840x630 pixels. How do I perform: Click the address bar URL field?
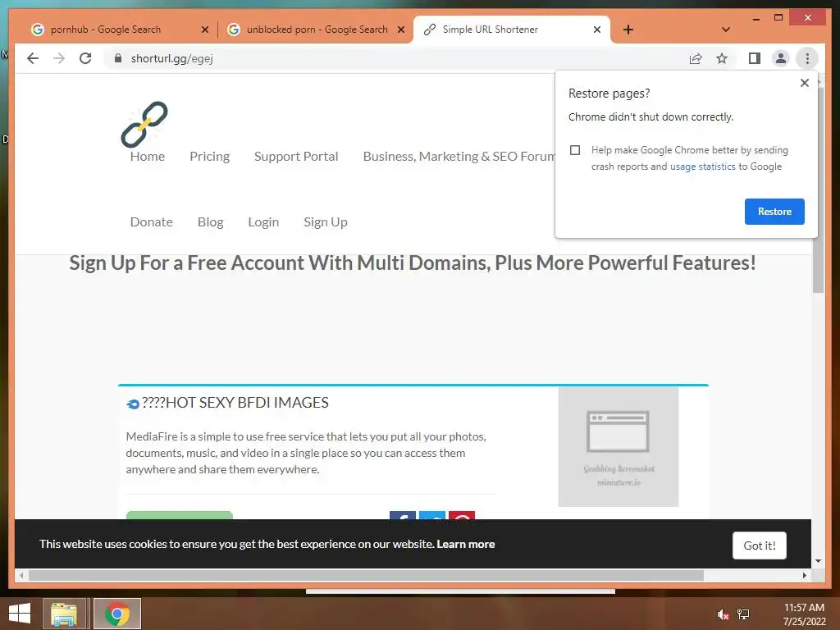coord(396,58)
